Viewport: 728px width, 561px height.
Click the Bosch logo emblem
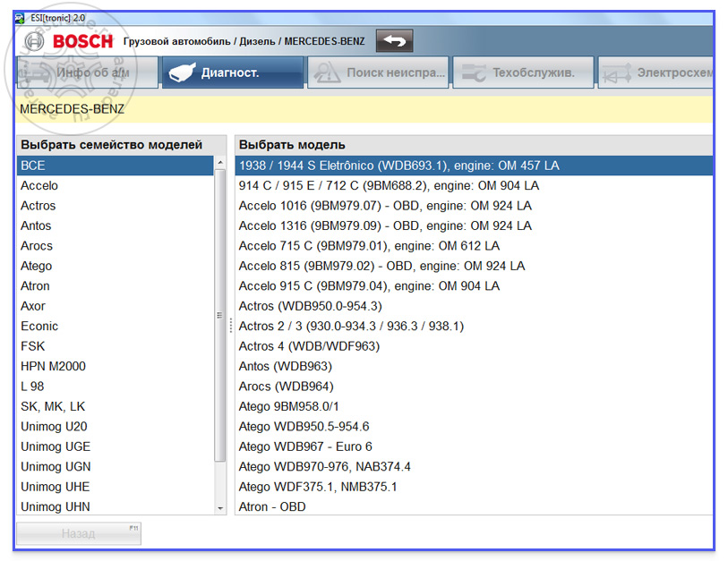point(34,41)
